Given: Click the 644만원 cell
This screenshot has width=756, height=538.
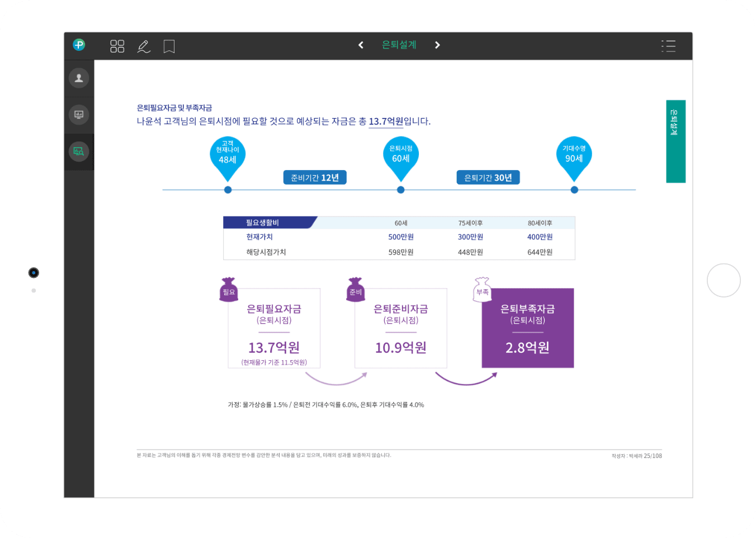Looking at the screenshot, I should (540, 252).
